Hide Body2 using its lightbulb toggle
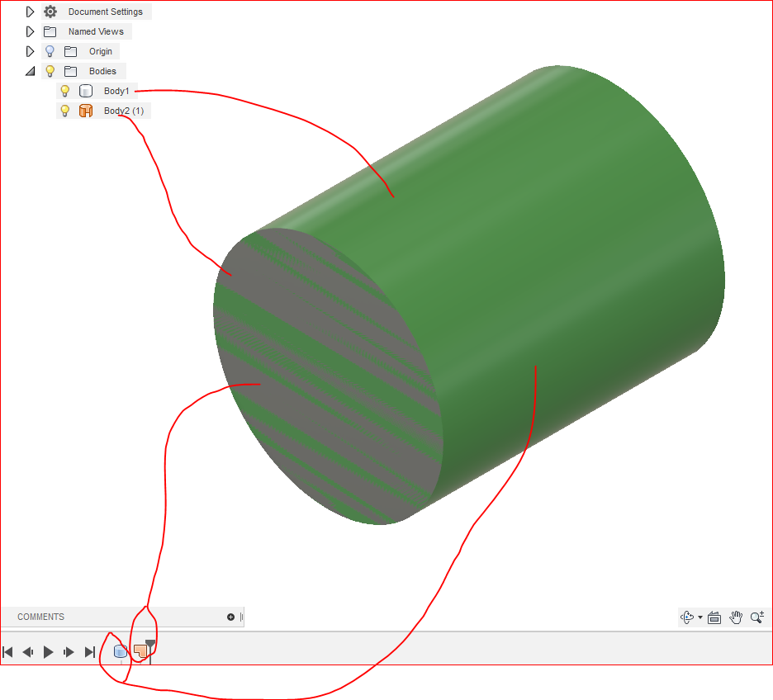This screenshot has width=773, height=700. pyautogui.click(x=65, y=111)
